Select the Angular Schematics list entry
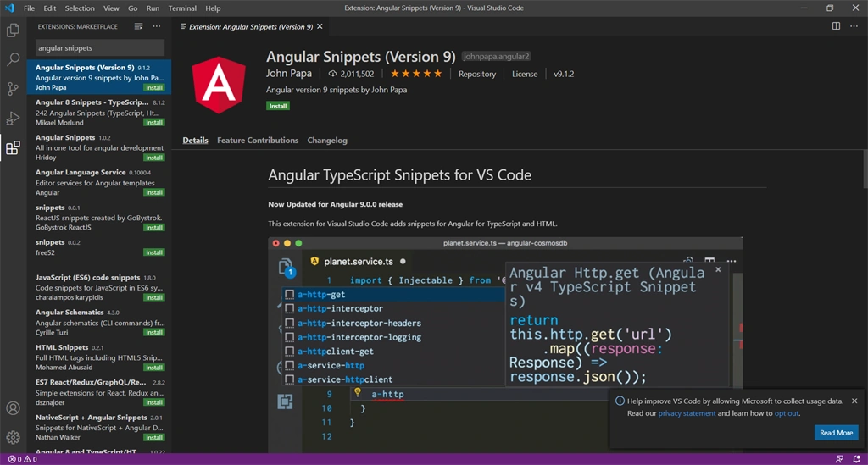 click(x=100, y=323)
